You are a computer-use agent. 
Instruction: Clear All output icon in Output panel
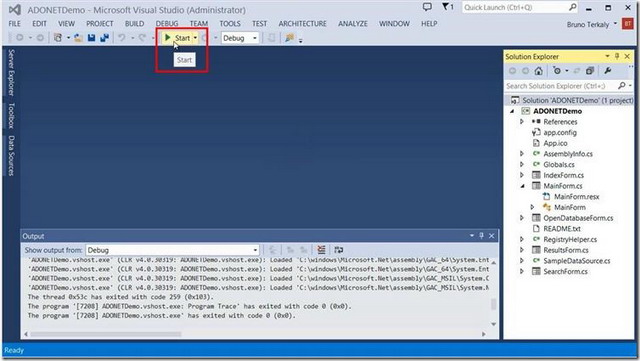pos(321,250)
